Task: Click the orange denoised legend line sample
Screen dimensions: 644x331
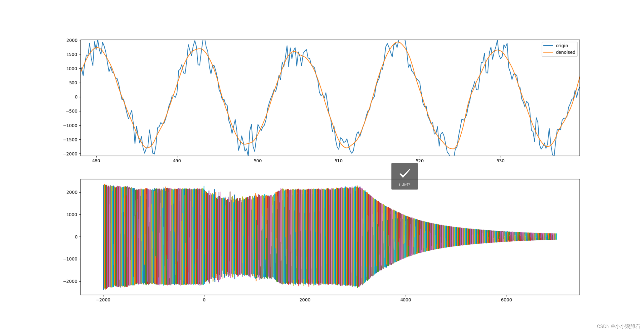Action: (548, 52)
